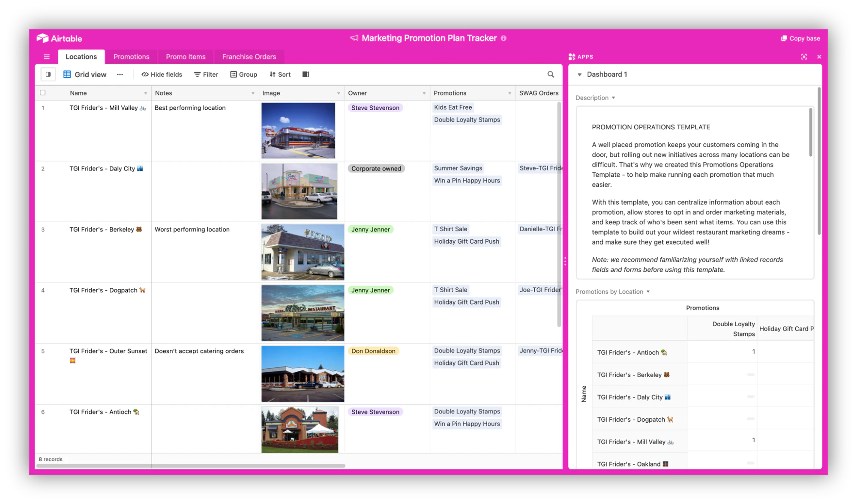
Task: Collapse the Dashboard 1 triangle
Action: tap(579, 75)
